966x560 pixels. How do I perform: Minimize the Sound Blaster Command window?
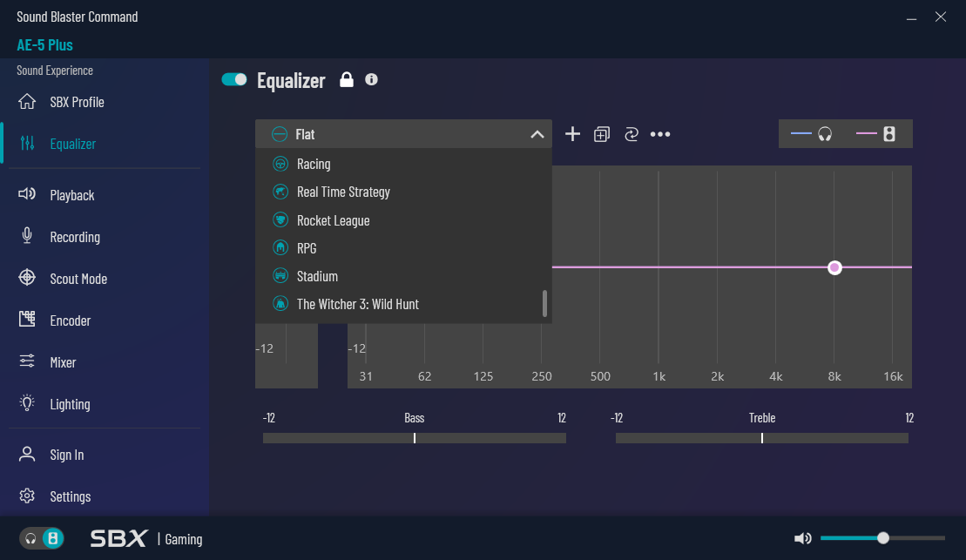click(x=912, y=18)
